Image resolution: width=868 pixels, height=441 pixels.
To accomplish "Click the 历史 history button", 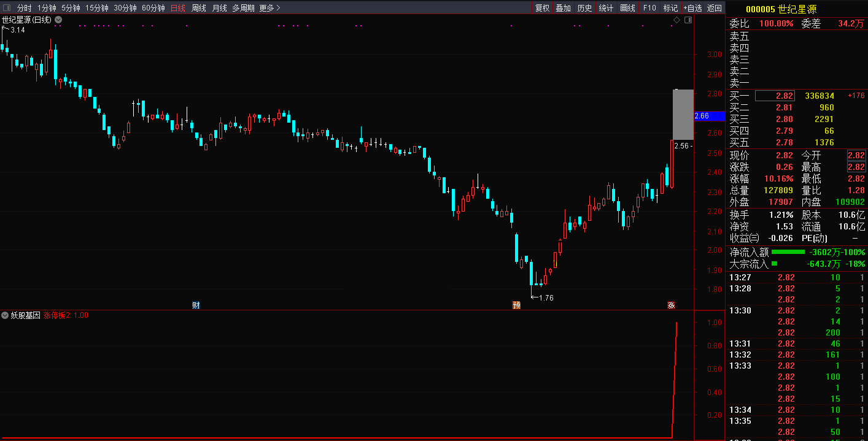I will point(584,8).
